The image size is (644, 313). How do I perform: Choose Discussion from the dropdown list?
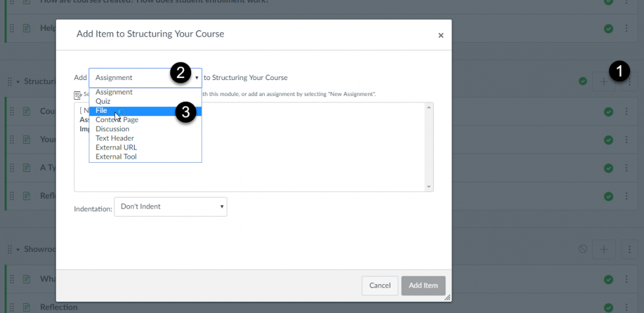point(145,129)
